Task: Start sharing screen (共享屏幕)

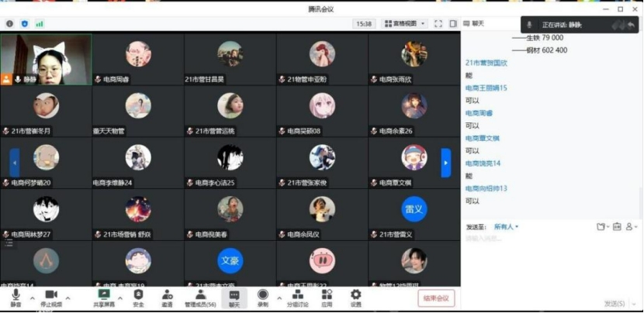Action: (103, 297)
